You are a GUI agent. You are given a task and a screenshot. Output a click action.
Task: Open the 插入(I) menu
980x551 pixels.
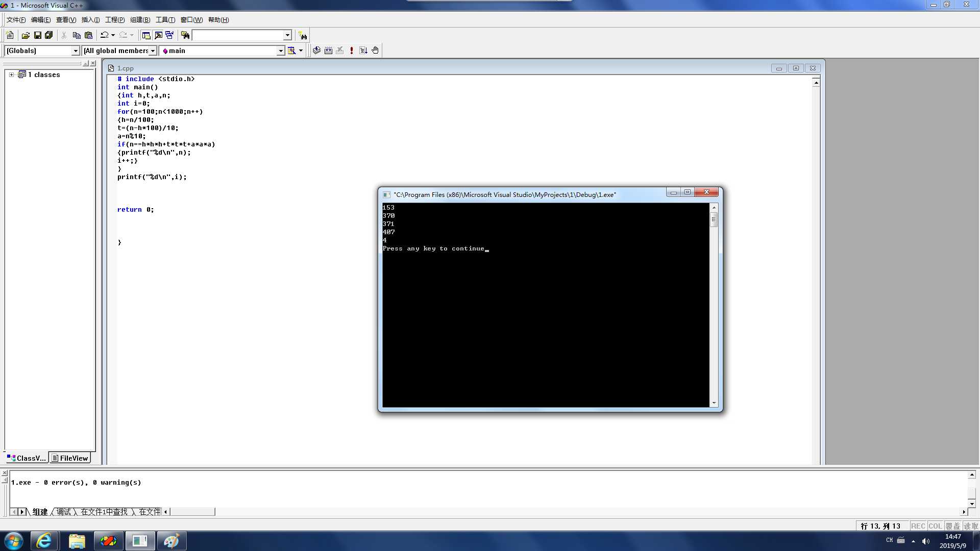click(90, 20)
